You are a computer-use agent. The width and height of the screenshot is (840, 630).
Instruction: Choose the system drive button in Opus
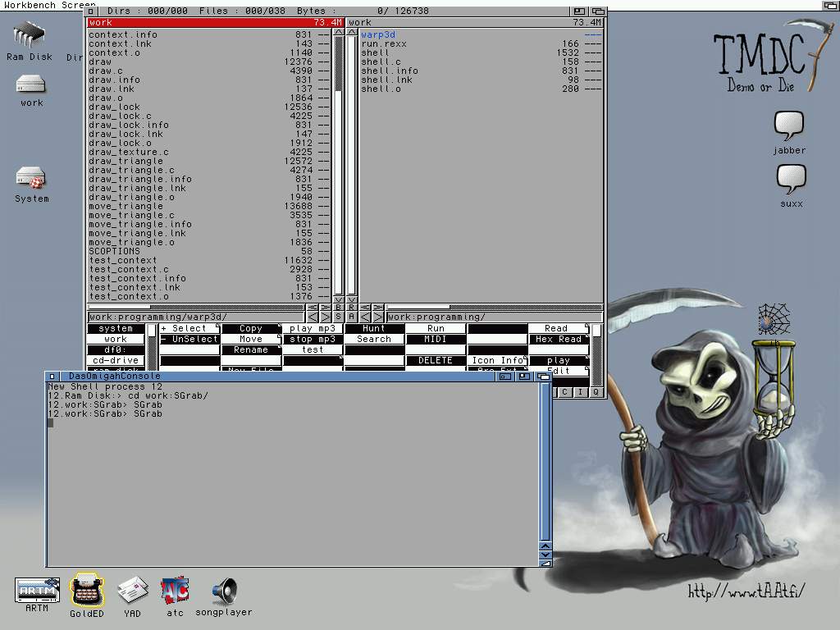116,328
